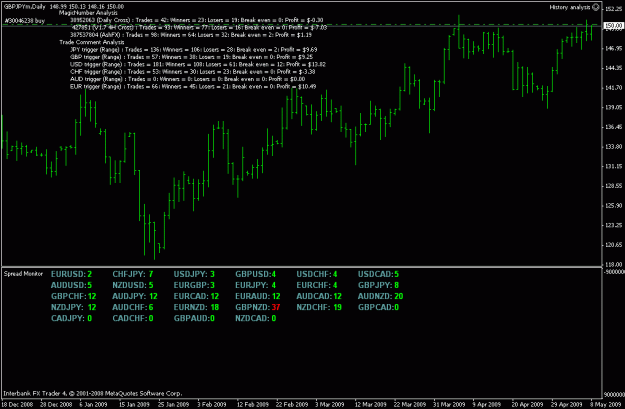
Task: Click the Interbank FX Trader 4 copyright text
Action: click(x=93, y=393)
